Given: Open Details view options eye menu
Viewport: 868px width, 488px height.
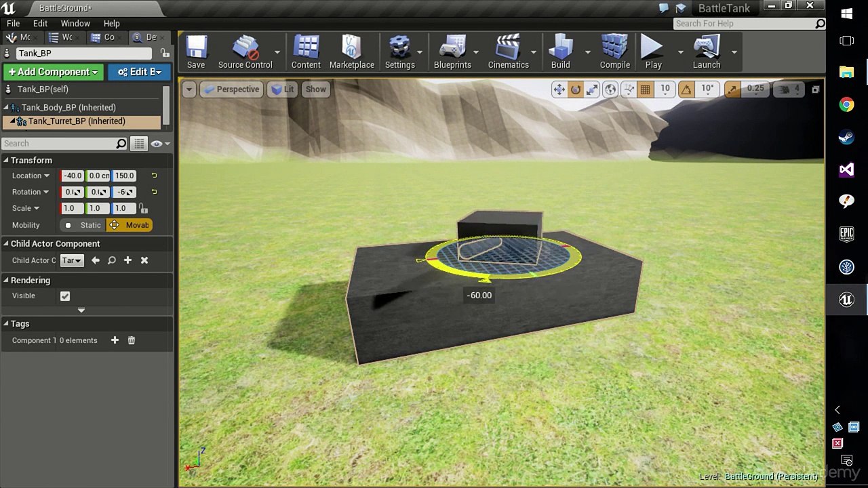Looking at the screenshot, I should (x=160, y=144).
